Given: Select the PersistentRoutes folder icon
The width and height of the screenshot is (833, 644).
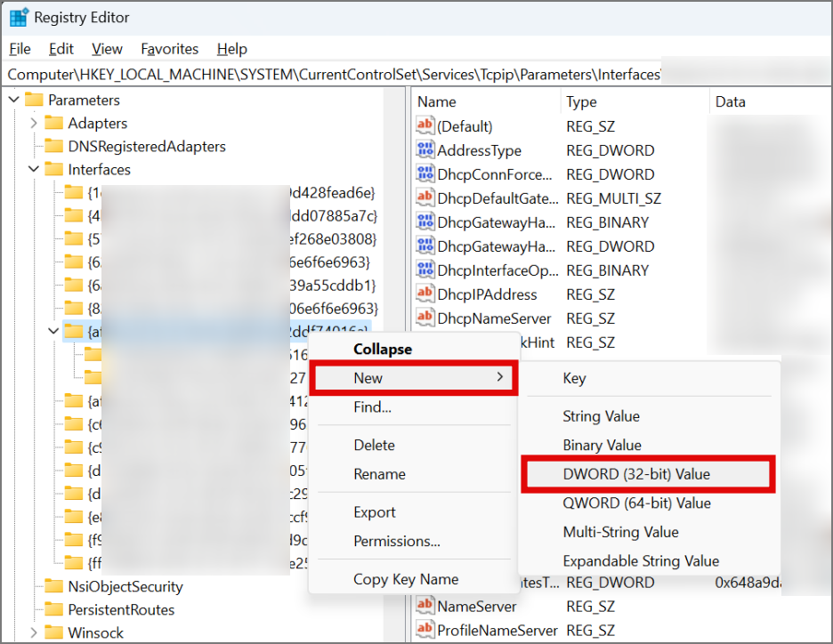Looking at the screenshot, I should pyautogui.click(x=53, y=609).
